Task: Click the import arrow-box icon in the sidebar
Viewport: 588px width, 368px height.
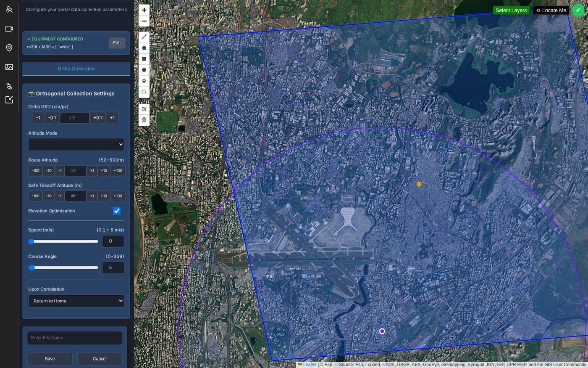Action: pyautogui.click(x=9, y=100)
